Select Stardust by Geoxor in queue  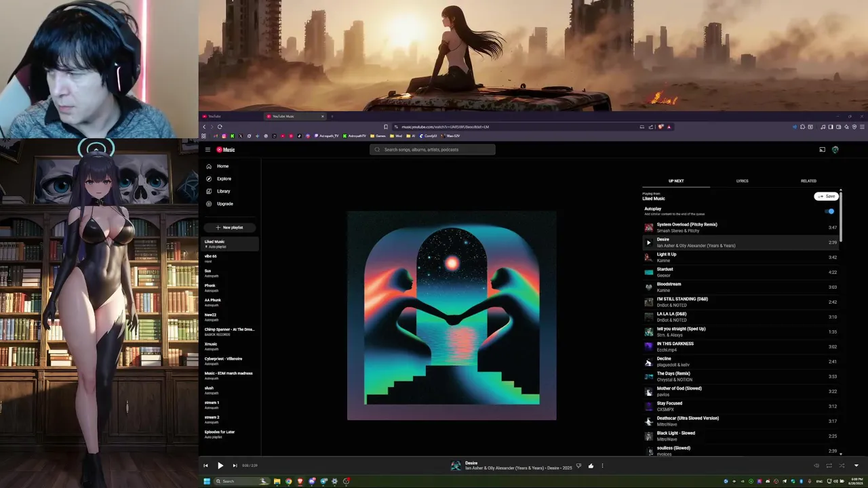741,272
